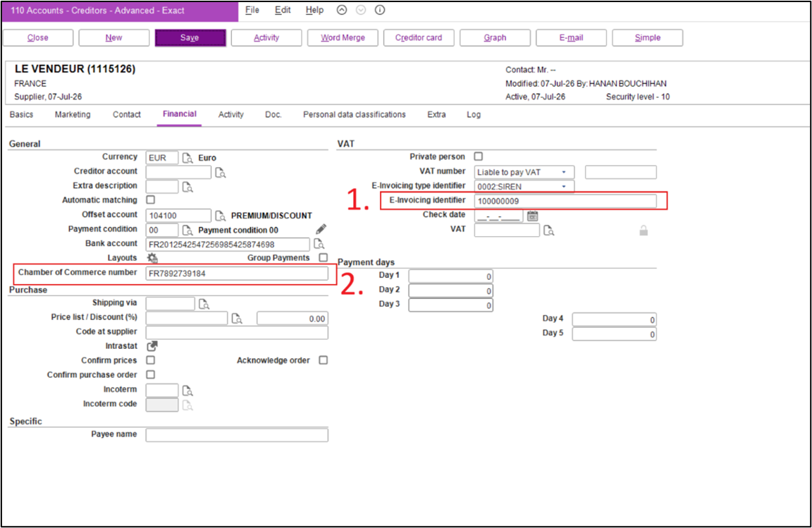Open the VAT code lookup icon
This screenshot has height=528, width=812.
(x=549, y=231)
